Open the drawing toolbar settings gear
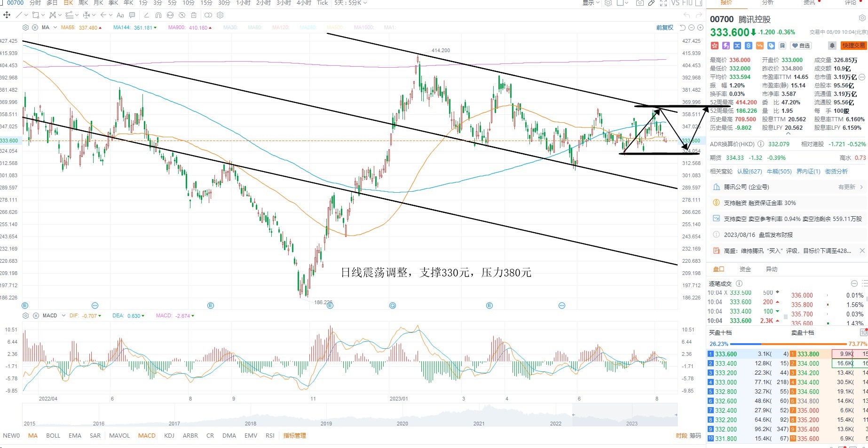Screen dimensions: 868x448 tap(220, 15)
